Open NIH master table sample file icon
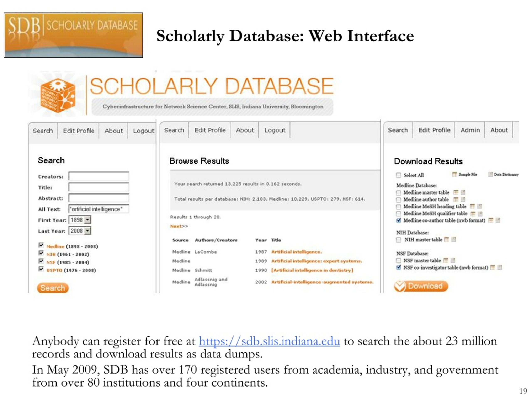Image resolution: width=532 pixels, height=399 pixels. (446, 239)
